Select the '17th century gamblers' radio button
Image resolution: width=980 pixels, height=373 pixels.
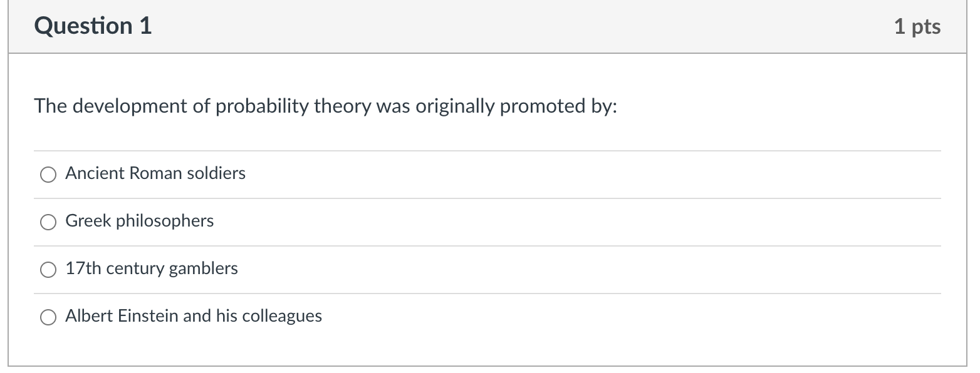(48, 269)
